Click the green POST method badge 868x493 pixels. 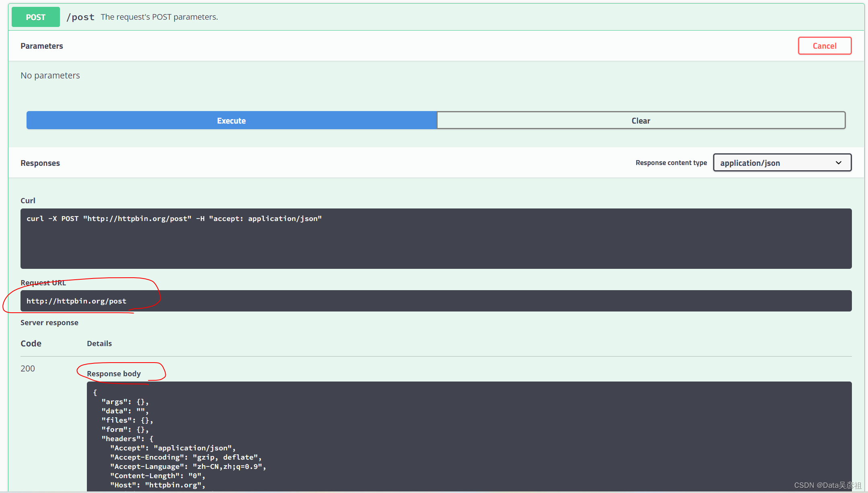click(x=36, y=17)
